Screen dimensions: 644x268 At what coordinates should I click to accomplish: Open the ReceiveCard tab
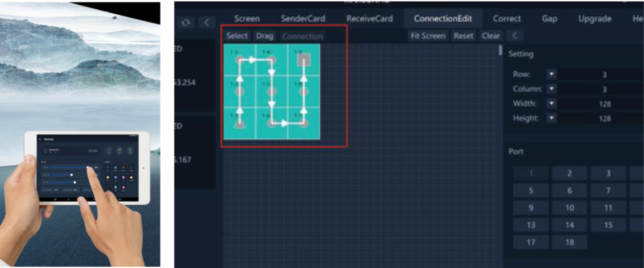tap(370, 19)
